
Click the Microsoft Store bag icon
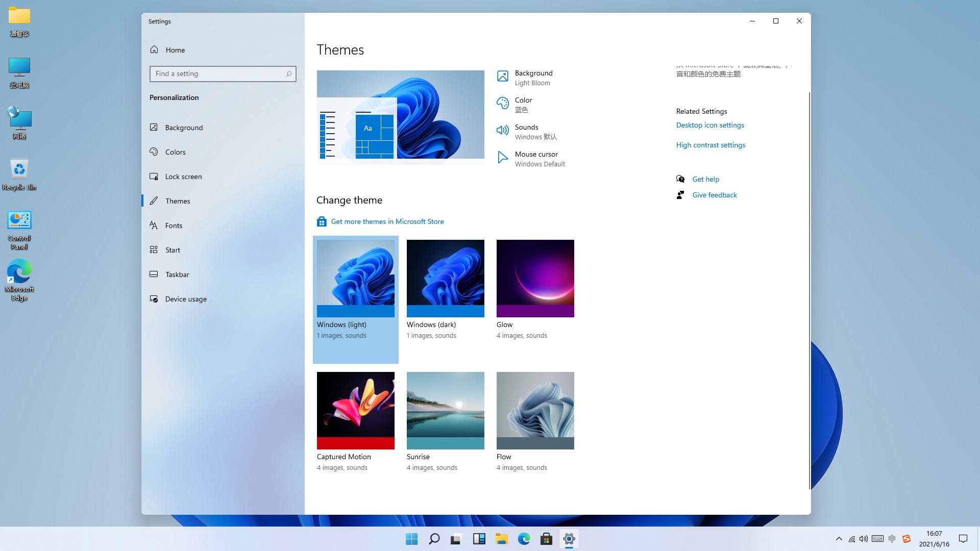(322, 221)
